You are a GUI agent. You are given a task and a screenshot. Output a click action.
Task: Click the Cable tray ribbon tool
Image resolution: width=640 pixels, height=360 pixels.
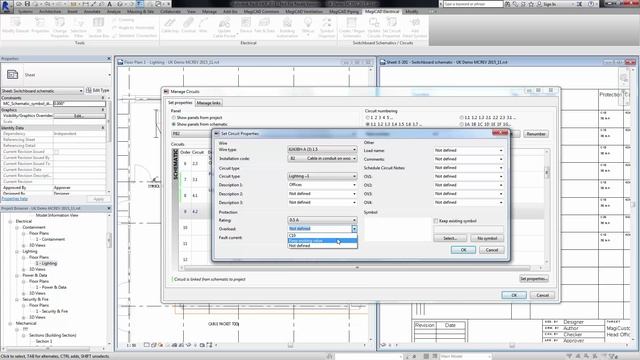click(x=170, y=25)
